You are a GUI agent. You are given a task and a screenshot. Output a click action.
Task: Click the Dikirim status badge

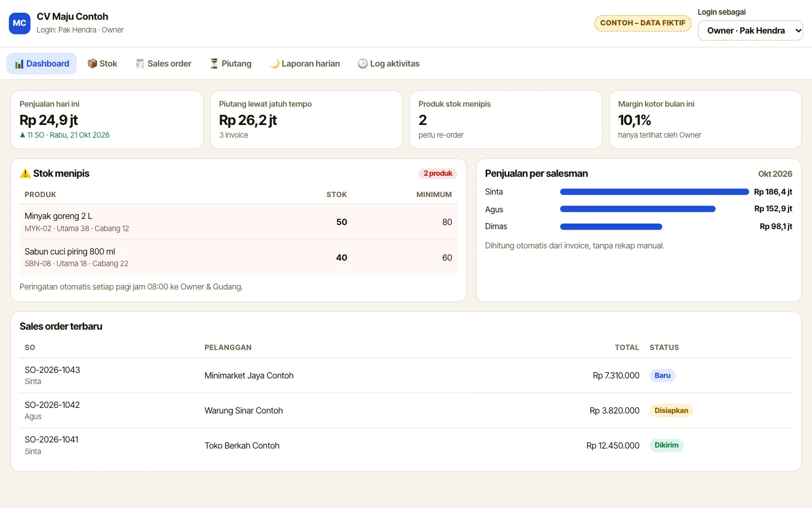666,445
